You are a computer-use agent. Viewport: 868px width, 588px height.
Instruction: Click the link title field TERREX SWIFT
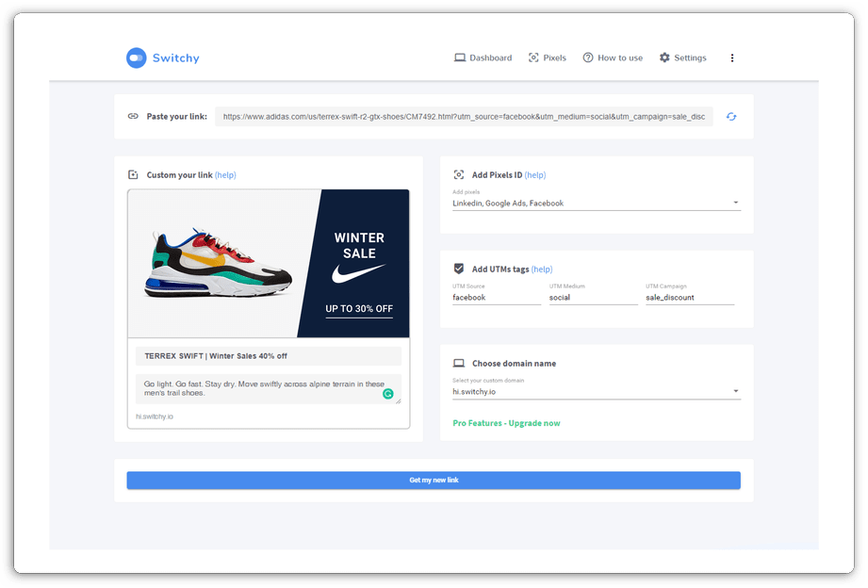[269, 356]
